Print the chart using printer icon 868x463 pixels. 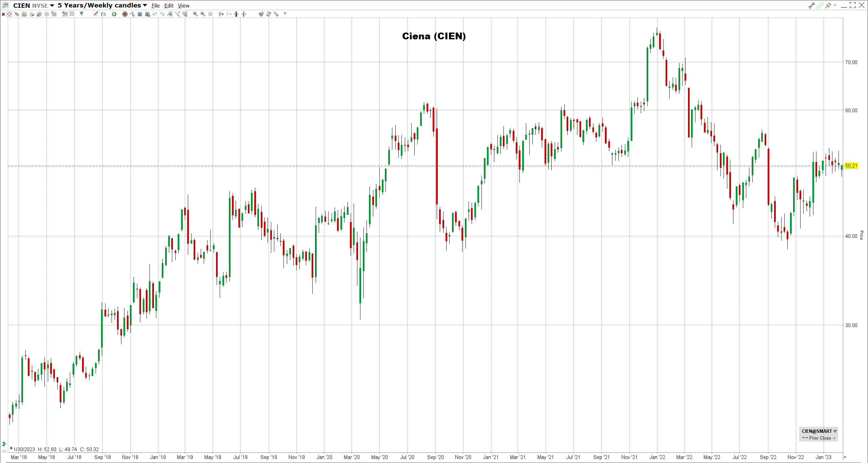click(x=32, y=14)
